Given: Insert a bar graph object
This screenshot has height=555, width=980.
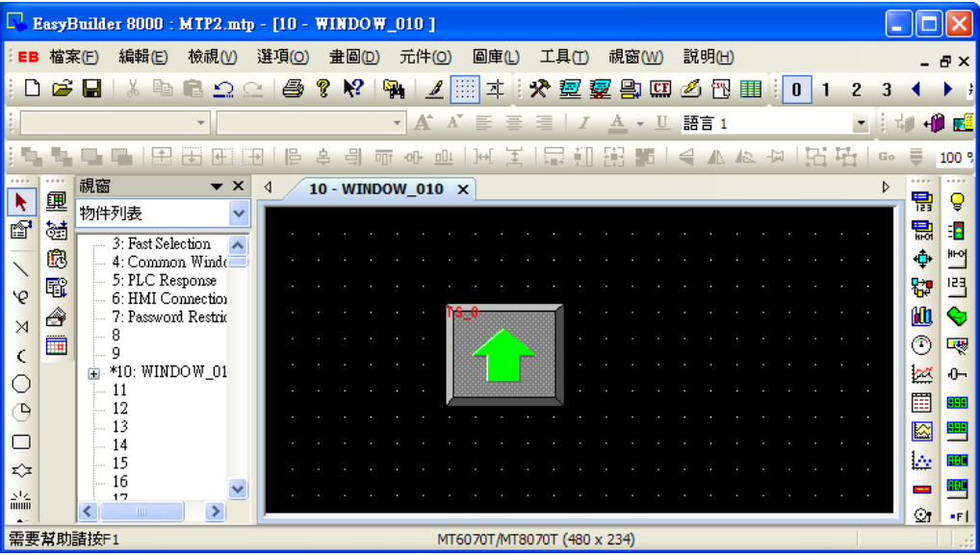Looking at the screenshot, I should tap(922, 315).
